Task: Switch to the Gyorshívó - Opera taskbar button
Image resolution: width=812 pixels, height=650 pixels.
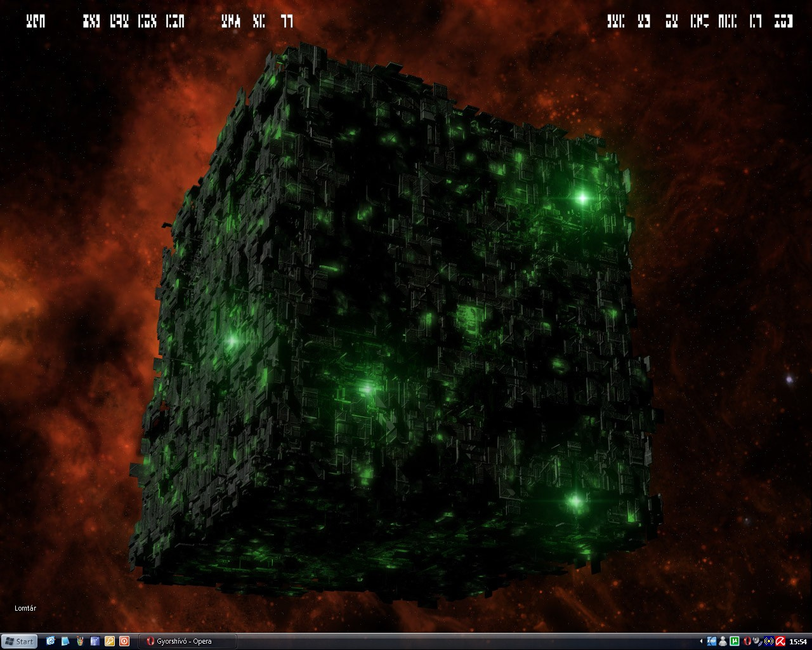Action: click(x=188, y=641)
